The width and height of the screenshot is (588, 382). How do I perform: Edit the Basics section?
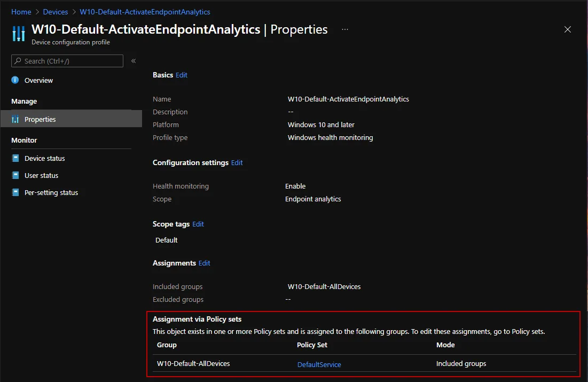point(181,75)
